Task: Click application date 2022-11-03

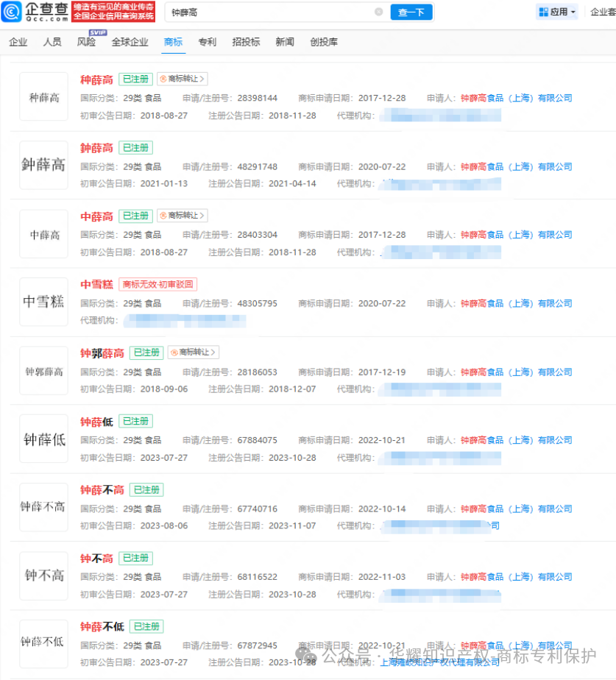Action: click(x=382, y=576)
